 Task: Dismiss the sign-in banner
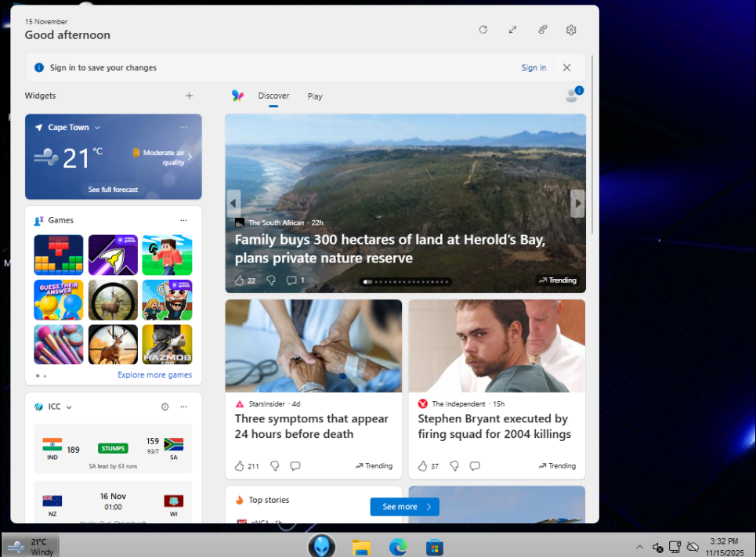tap(566, 67)
